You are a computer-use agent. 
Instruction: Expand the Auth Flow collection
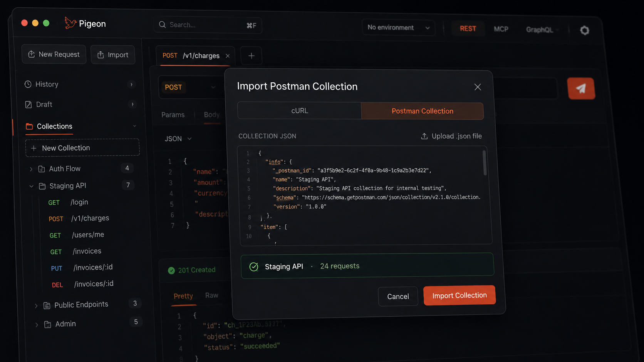[31, 169]
